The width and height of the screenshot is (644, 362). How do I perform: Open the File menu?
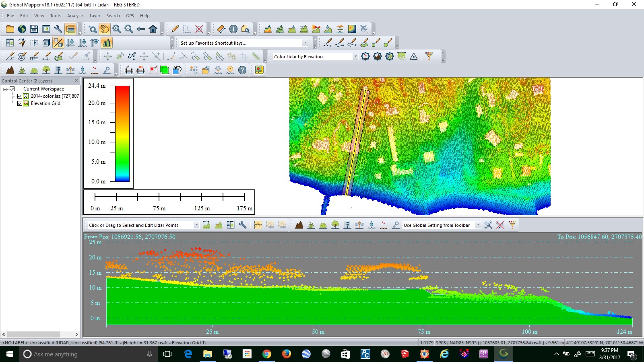tap(10, 16)
